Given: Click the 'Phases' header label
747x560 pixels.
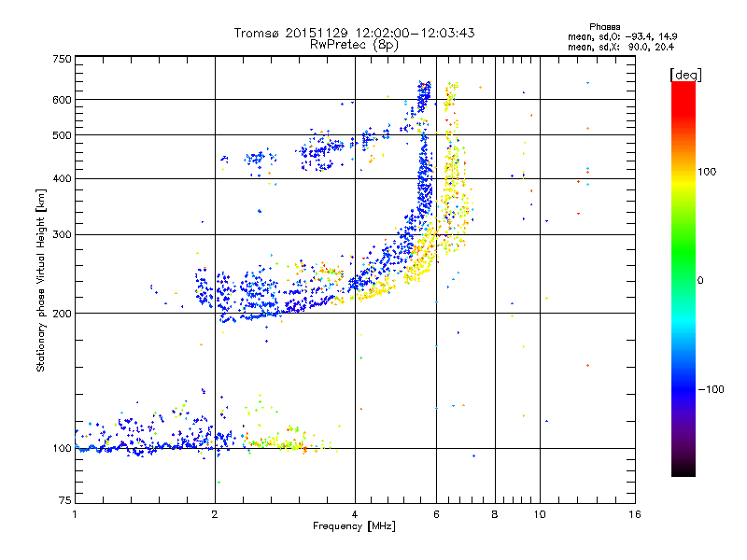Looking at the screenshot, I should (x=604, y=27).
